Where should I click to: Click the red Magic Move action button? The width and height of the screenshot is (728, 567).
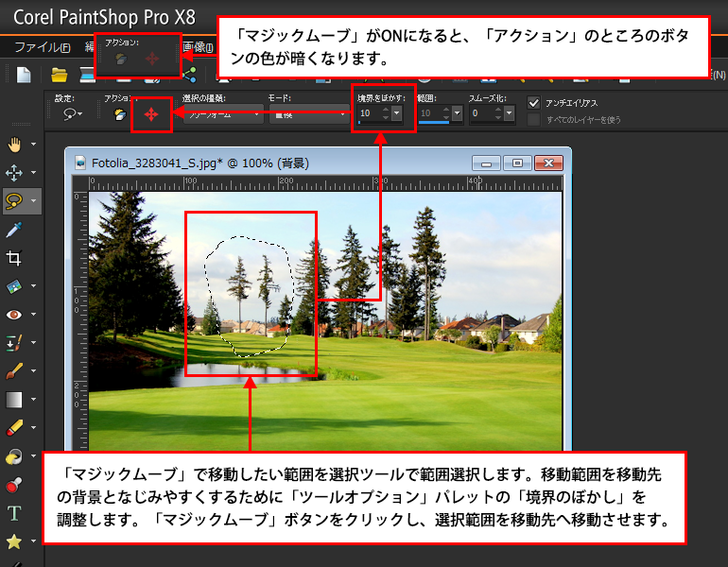[x=151, y=114]
